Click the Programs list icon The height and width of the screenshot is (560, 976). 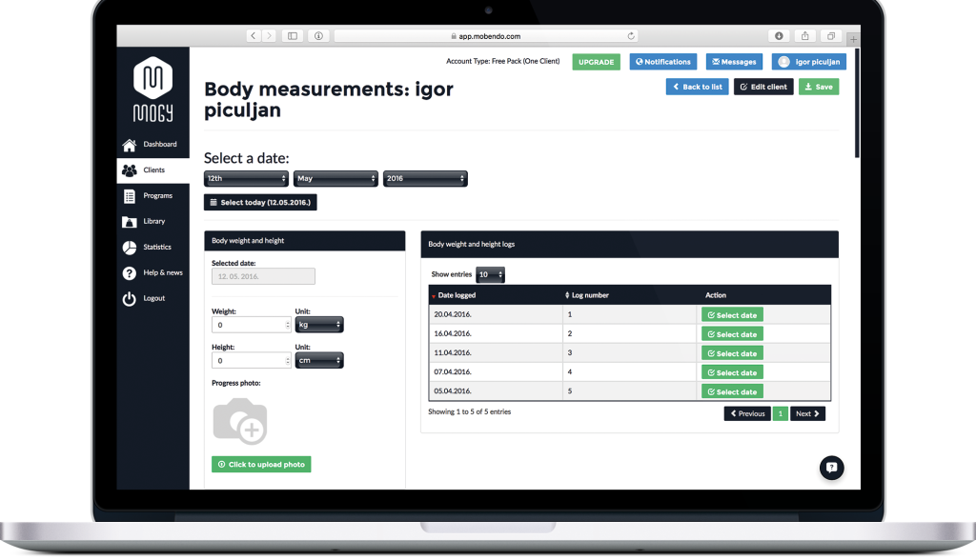[x=129, y=196]
